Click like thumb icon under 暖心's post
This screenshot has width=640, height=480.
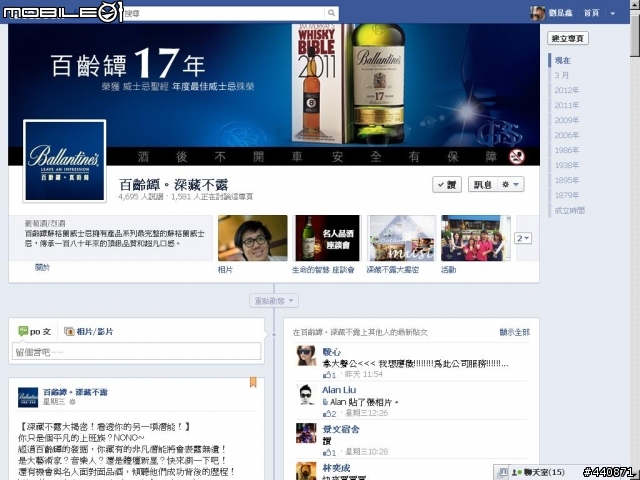(327, 375)
